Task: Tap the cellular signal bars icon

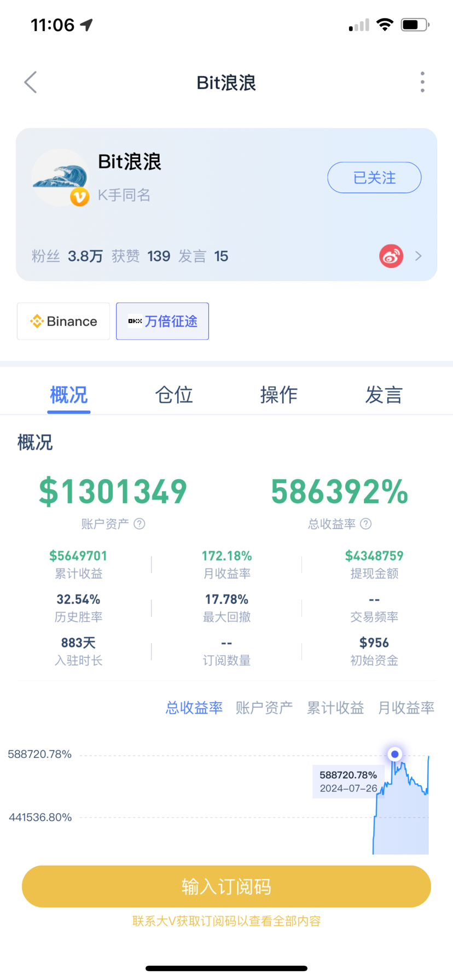Action: point(359,25)
